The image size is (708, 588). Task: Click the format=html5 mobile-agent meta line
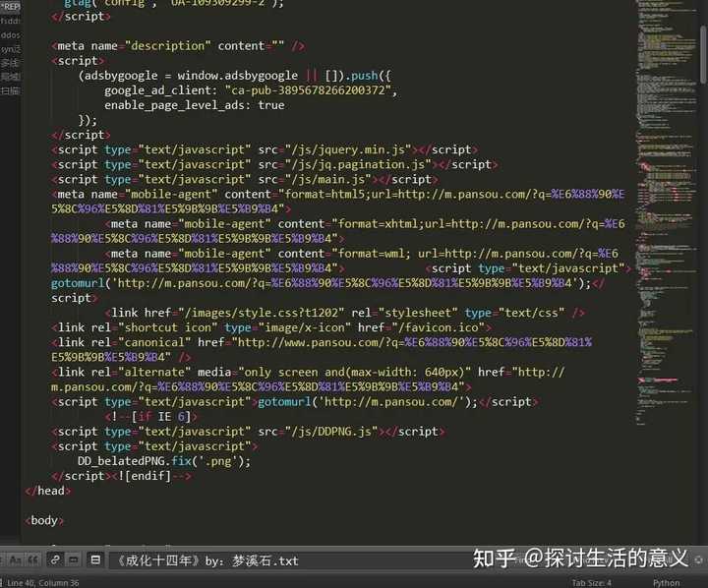[x=337, y=202]
